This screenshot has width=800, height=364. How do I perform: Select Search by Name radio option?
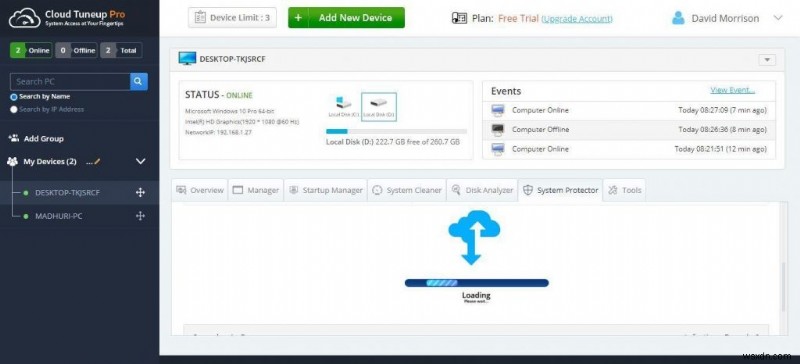(x=14, y=96)
